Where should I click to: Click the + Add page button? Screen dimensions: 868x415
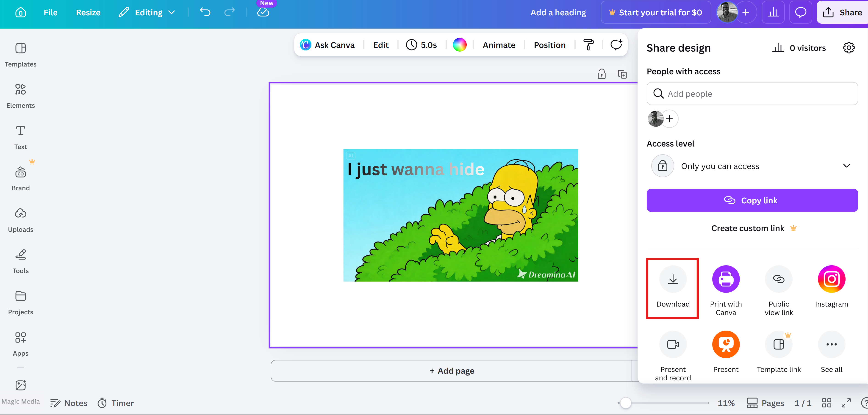tap(452, 371)
